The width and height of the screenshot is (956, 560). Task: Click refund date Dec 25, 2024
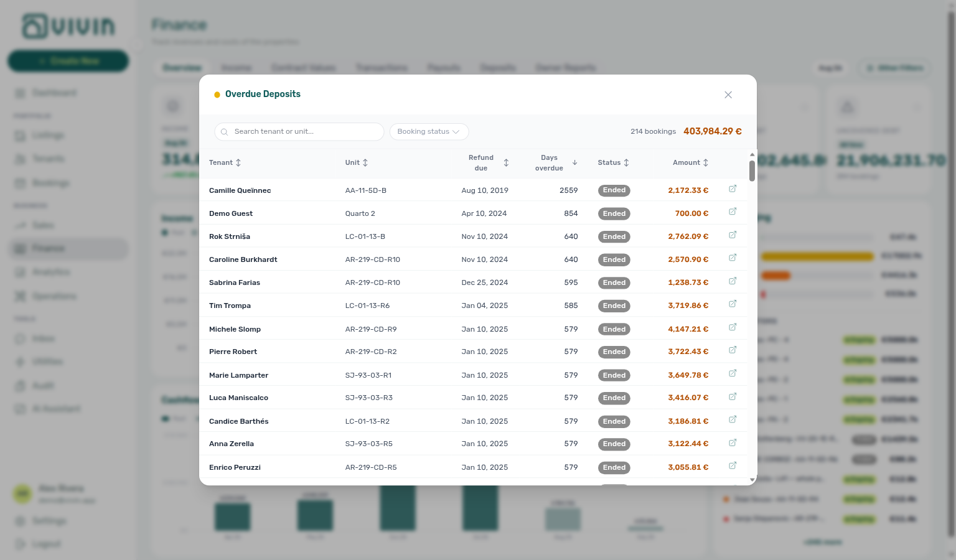click(485, 282)
